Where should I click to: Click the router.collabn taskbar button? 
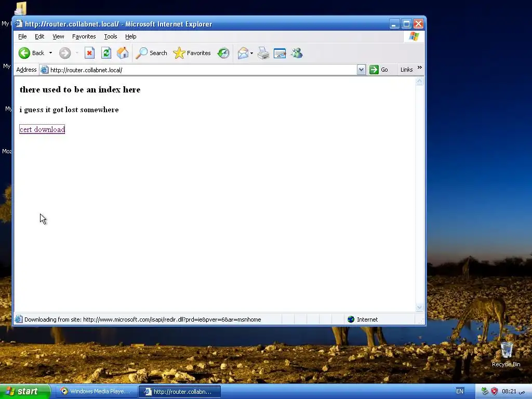pos(180,392)
